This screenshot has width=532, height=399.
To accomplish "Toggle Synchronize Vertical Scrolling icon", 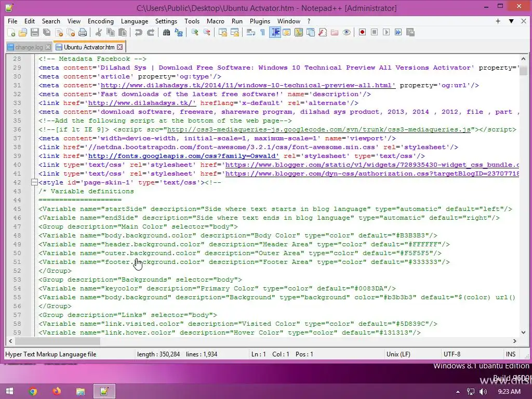I will [x=222, y=32].
